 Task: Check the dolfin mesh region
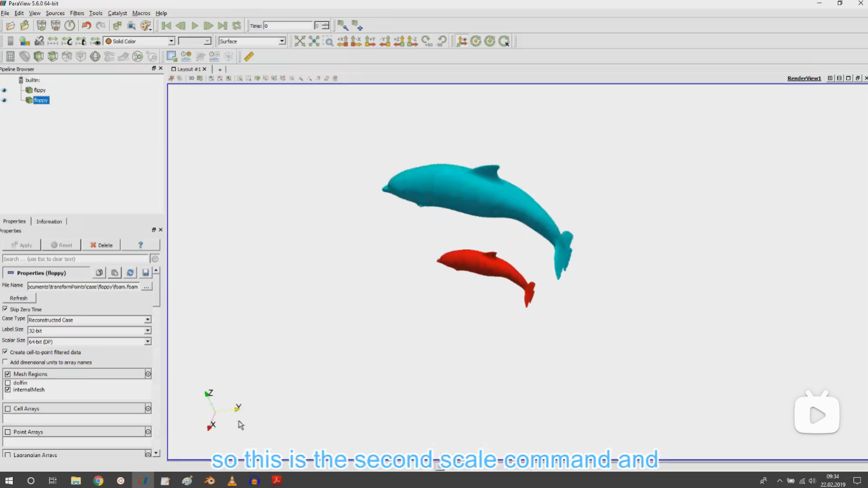(x=8, y=383)
